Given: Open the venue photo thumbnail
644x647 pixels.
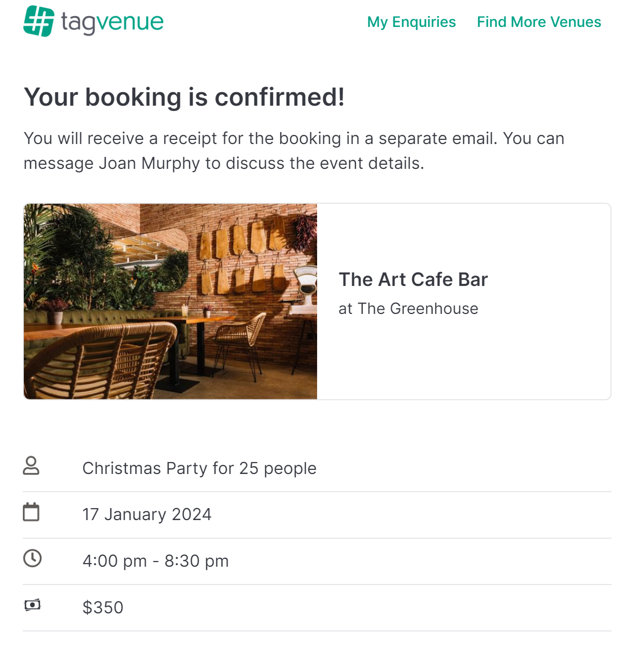Looking at the screenshot, I should tap(170, 301).
